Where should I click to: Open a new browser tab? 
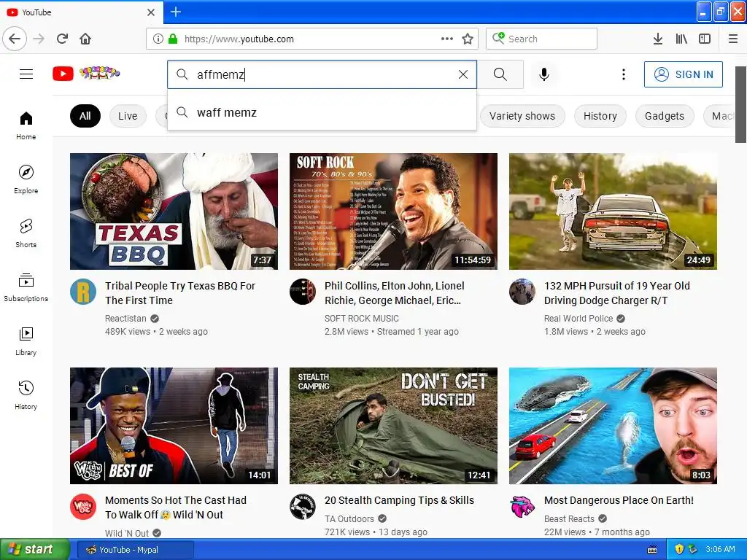(175, 12)
